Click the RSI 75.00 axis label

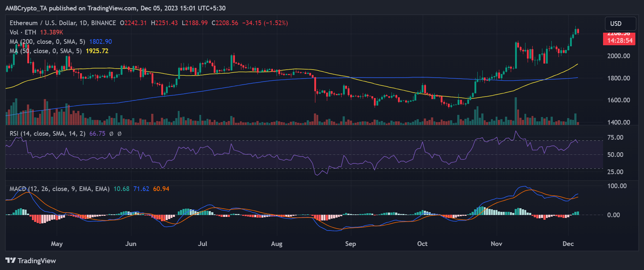point(615,138)
